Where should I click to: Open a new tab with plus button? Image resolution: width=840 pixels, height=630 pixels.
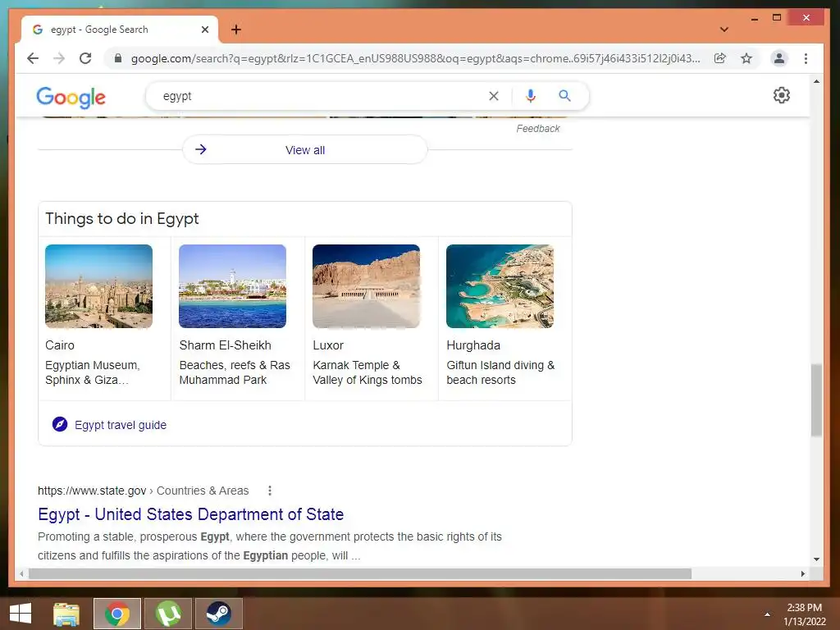[x=236, y=30]
